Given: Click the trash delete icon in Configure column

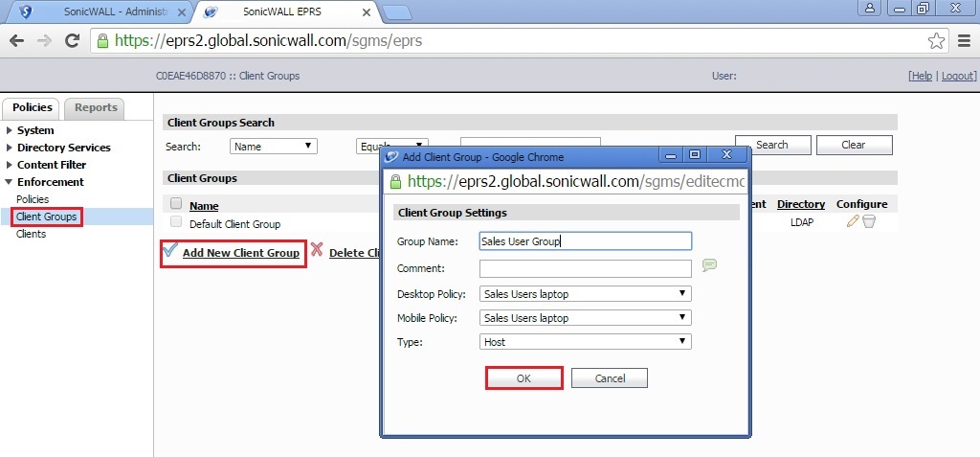Looking at the screenshot, I should click(x=869, y=222).
